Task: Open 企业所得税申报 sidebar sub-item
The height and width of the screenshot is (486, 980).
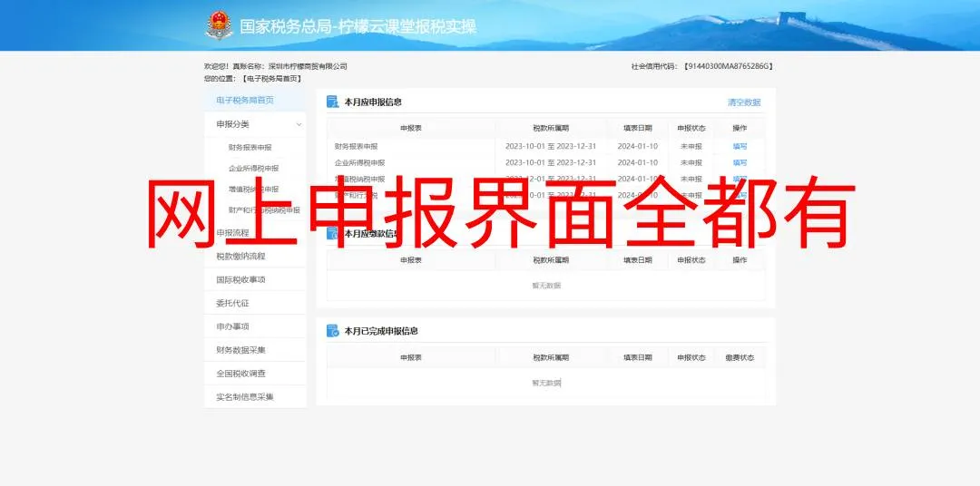Action: (x=254, y=169)
